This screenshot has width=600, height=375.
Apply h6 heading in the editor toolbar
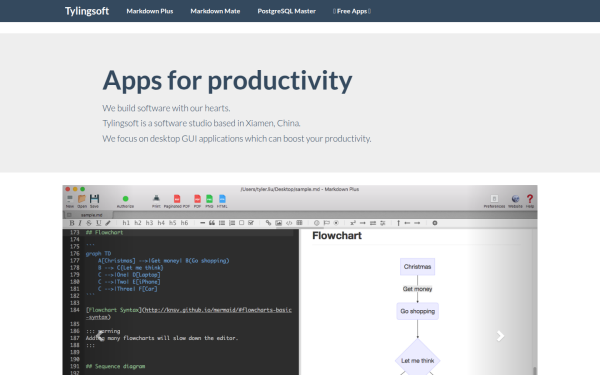click(x=184, y=223)
